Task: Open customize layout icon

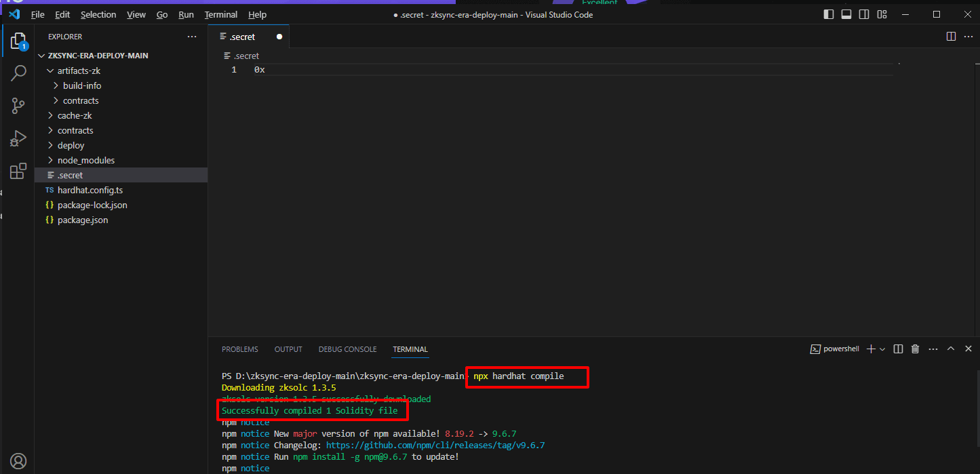Action: 882,14
